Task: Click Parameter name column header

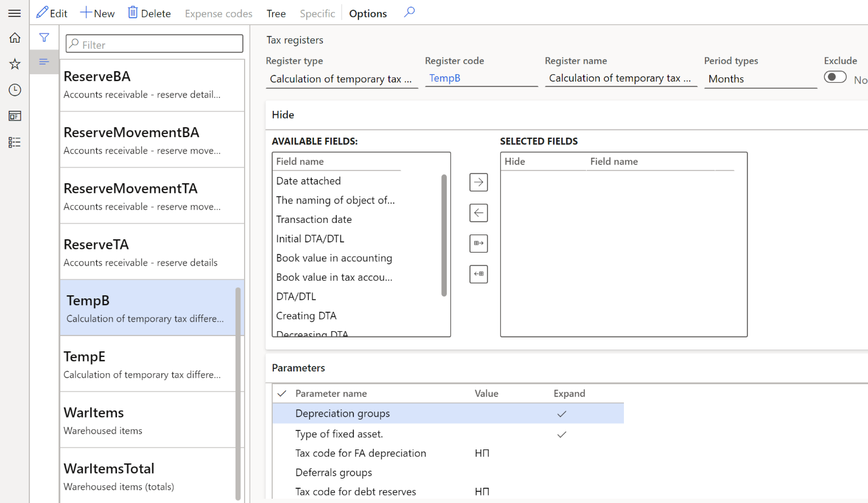Action: point(331,393)
